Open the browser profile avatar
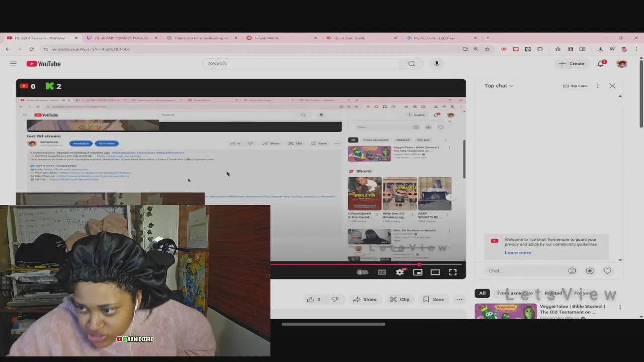Image resolution: width=644 pixels, height=362 pixels. (x=624, y=49)
